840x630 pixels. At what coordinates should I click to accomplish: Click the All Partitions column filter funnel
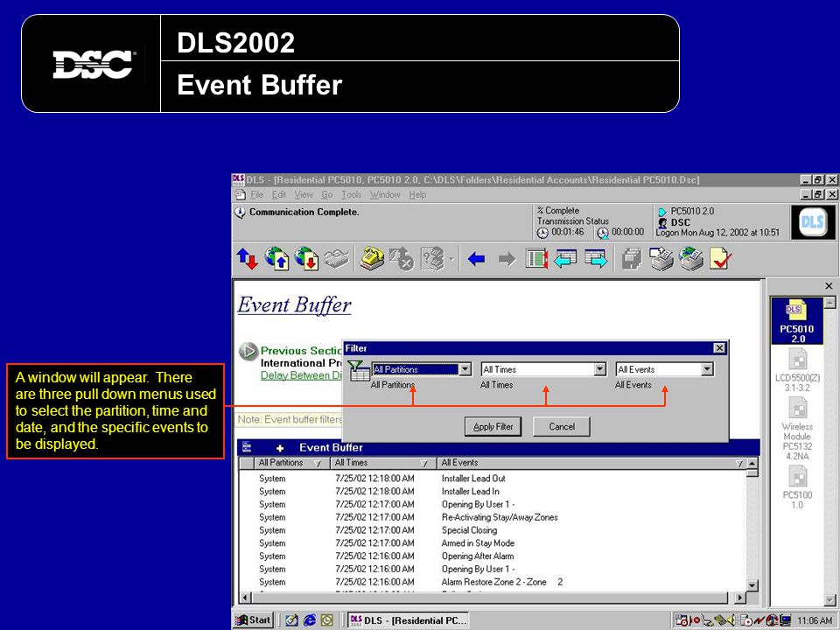pyautogui.click(x=317, y=464)
